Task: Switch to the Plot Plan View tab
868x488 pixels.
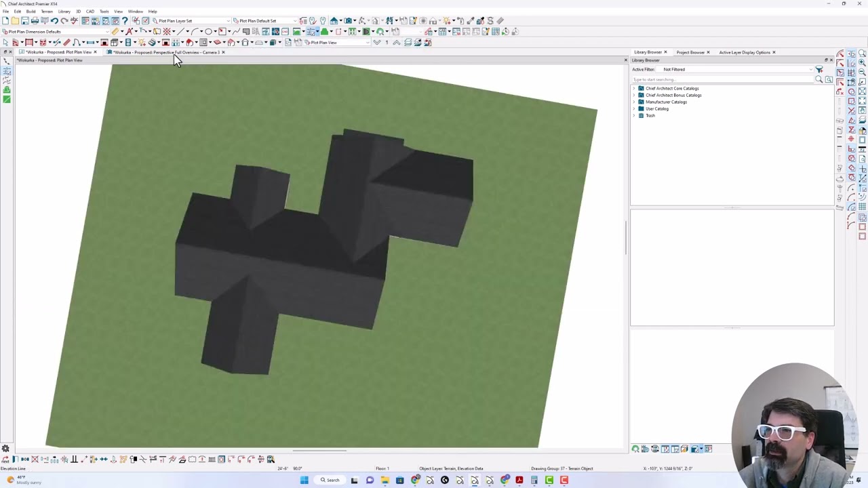Action: pyautogui.click(x=58, y=52)
